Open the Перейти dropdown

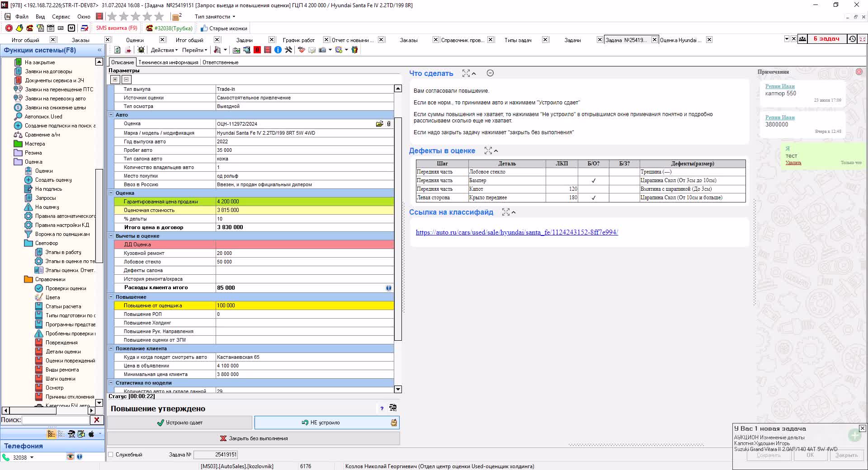(194, 50)
